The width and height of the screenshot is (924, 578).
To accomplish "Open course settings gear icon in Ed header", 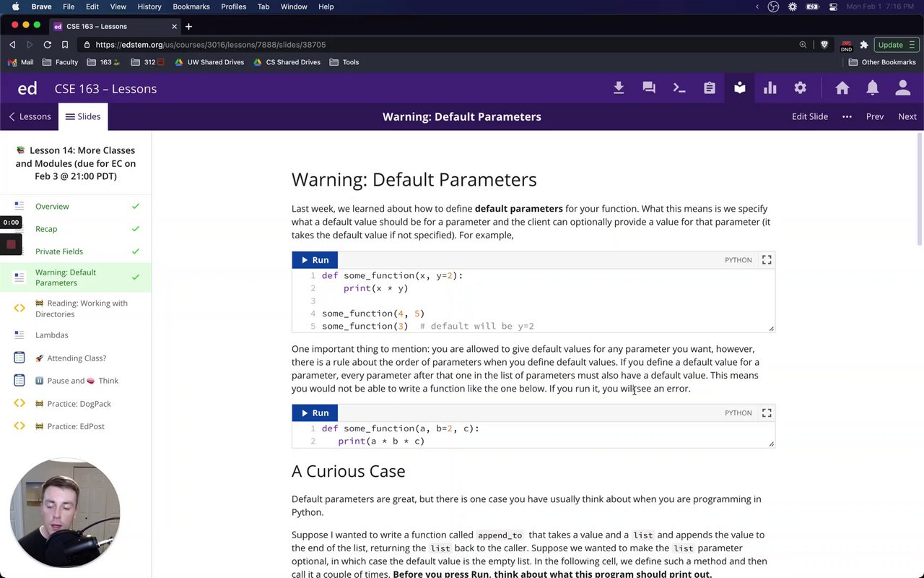I will tap(801, 88).
